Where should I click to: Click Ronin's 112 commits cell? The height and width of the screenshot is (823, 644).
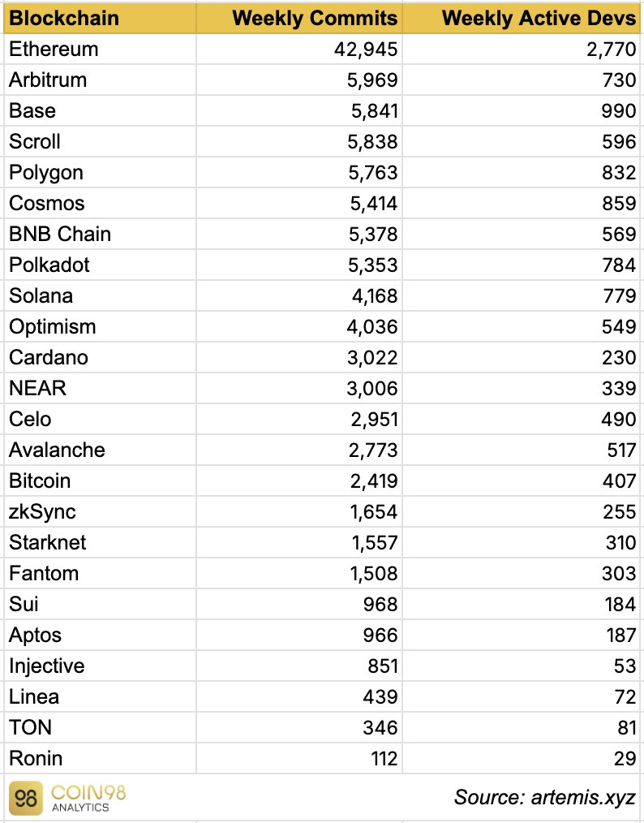tap(381, 758)
